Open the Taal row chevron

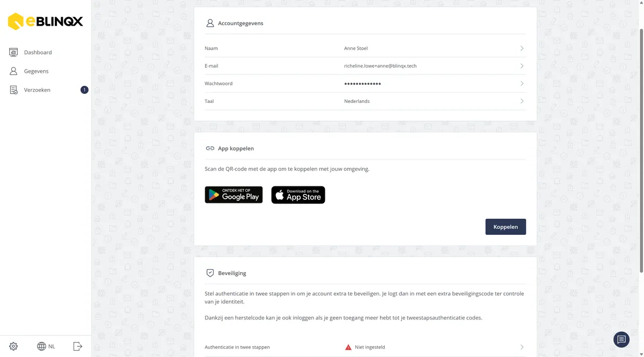tap(522, 101)
